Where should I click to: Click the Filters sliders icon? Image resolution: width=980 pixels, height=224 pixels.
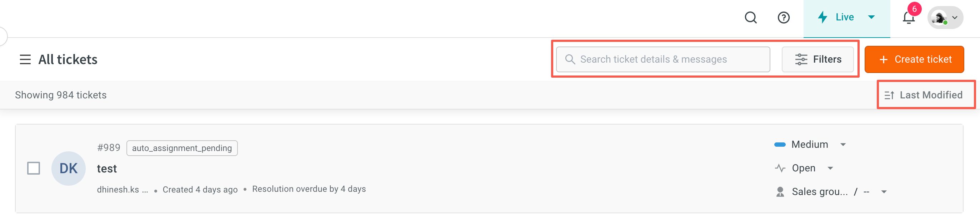pyautogui.click(x=801, y=59)
